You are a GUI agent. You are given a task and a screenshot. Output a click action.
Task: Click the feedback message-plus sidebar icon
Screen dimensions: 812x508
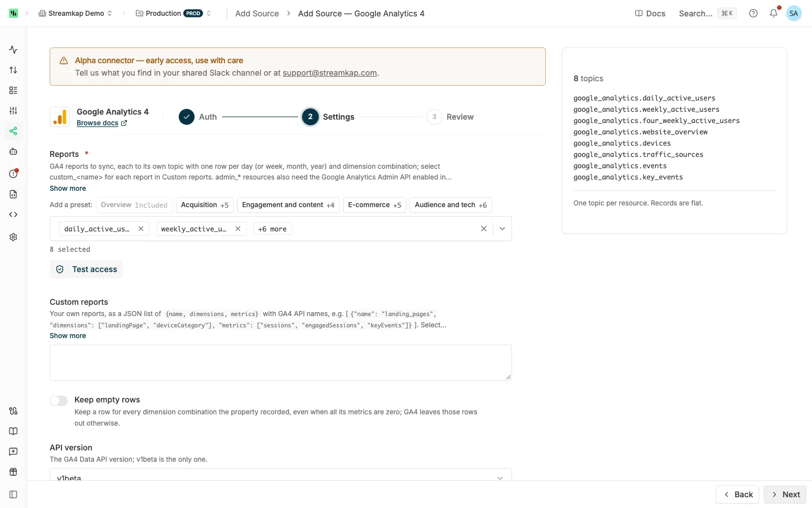pyautogui.click(x=14, y=452)
